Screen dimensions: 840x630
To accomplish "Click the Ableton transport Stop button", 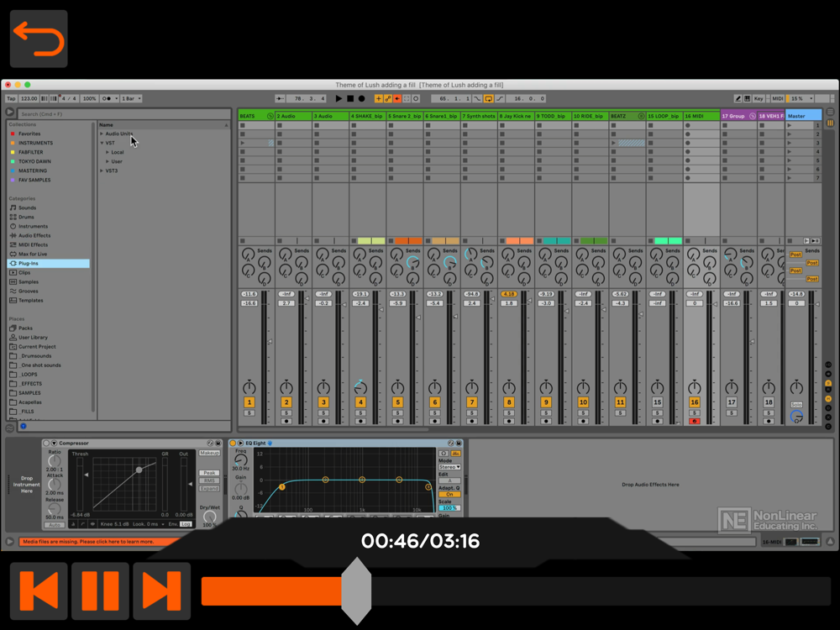I will pyautogui.click(x=350, y=98).
